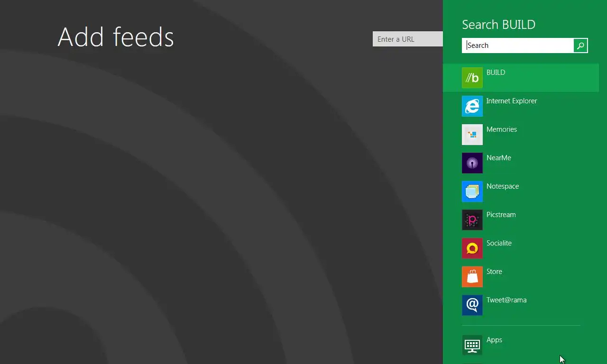Select the Internet Explorer icon
The width and height of the screenshot is (607, 364).
pos(472,106)
